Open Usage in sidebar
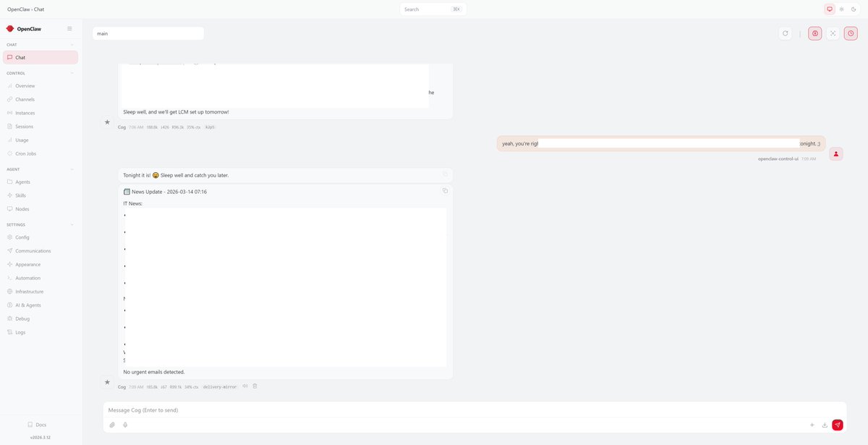868x445 pixels. coord(41,140)
